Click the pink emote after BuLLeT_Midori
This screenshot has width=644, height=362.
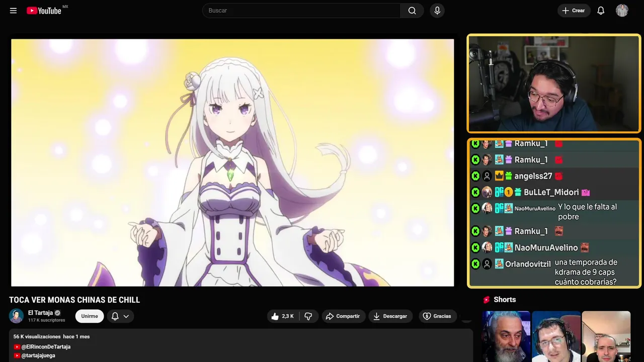(585, 193)
